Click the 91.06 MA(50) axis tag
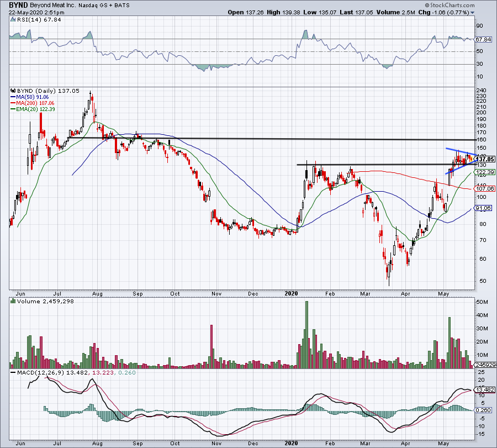The image size is (497, 448). tap(483, 208)
